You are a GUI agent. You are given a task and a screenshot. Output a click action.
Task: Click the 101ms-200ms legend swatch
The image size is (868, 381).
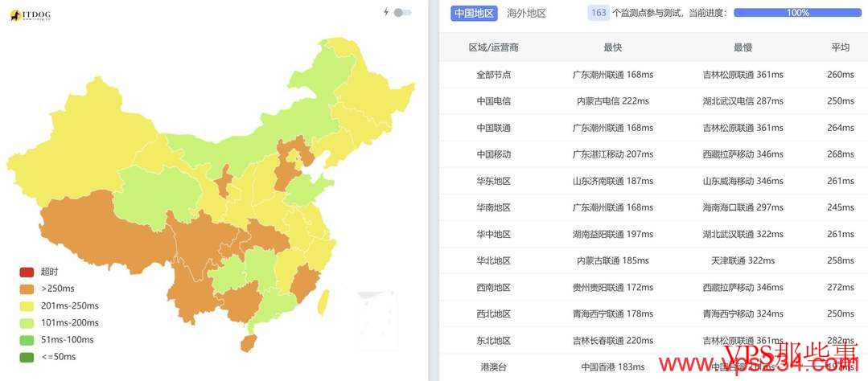pos(27,323)
